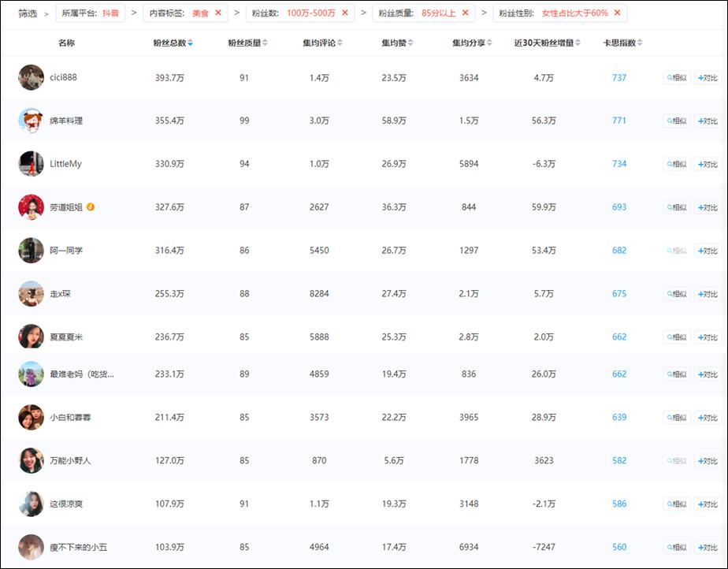Image resolution: width=728 pixels, height=569 pixels.
Task: Open 卡思指数 734 for LittleMy
Action: point(619,164)
